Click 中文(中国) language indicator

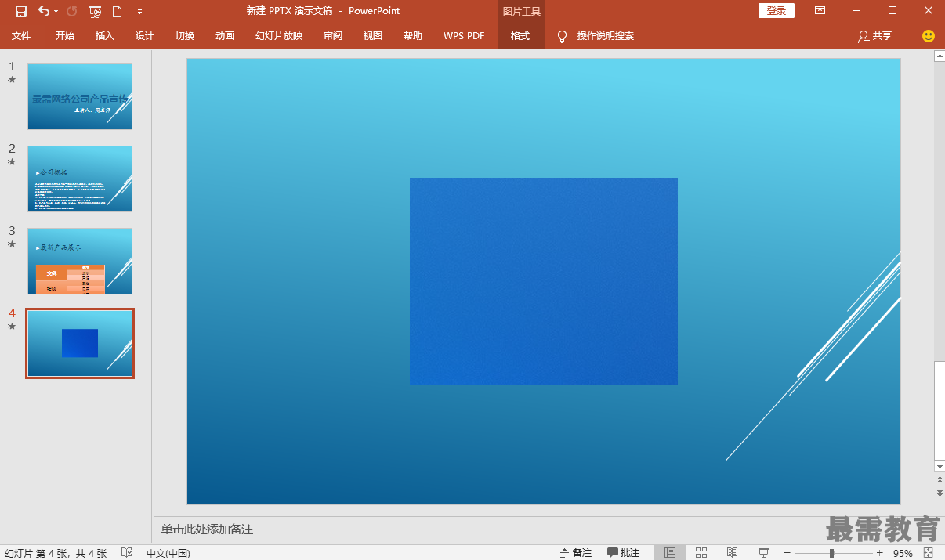pyautogui.click(x=168, y=553)
